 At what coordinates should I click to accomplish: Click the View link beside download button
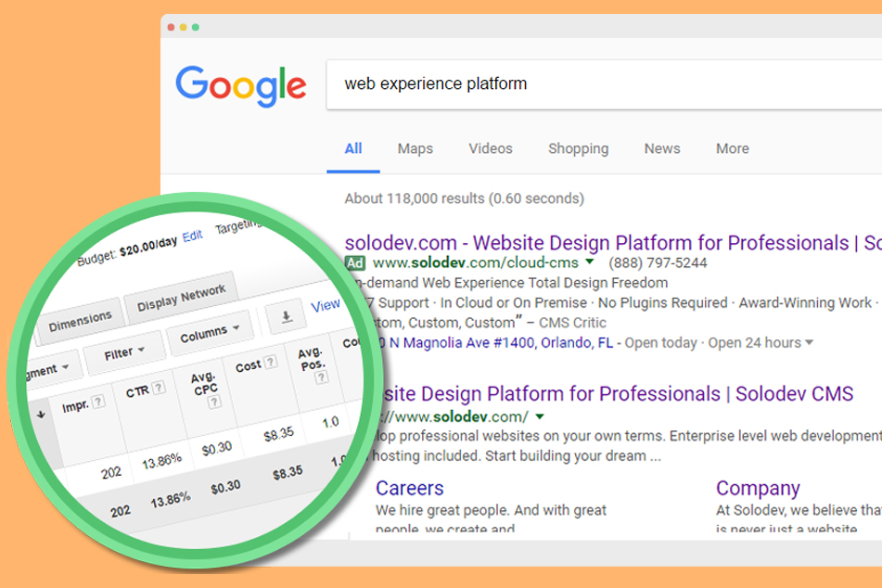(326, 305)
